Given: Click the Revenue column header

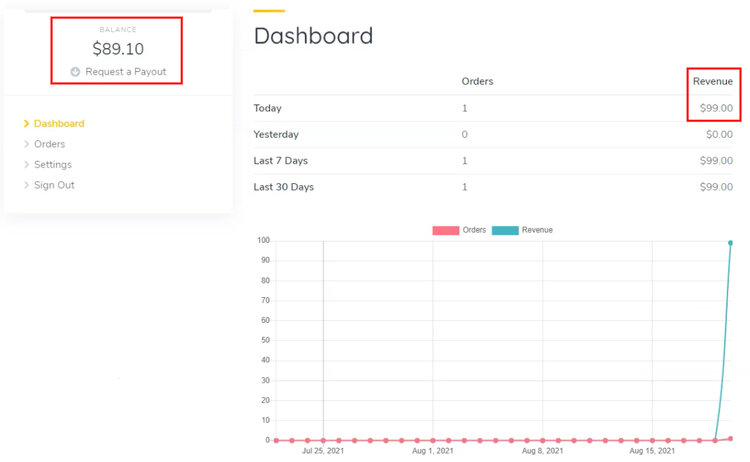Looking at the screenshot, I should [x=713, y=81].
